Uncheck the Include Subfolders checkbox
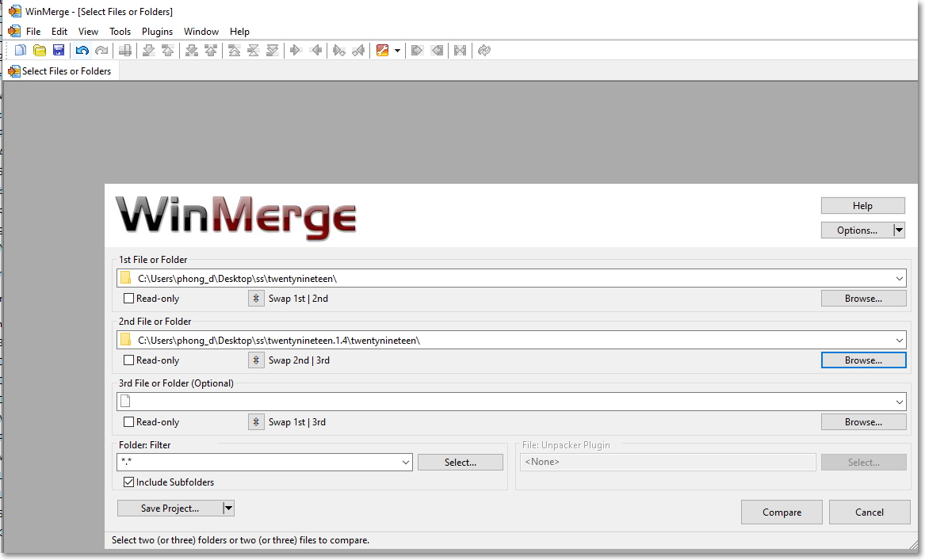Screen dimensions: 925x560 pyautogui.click(x=128, y=482)
